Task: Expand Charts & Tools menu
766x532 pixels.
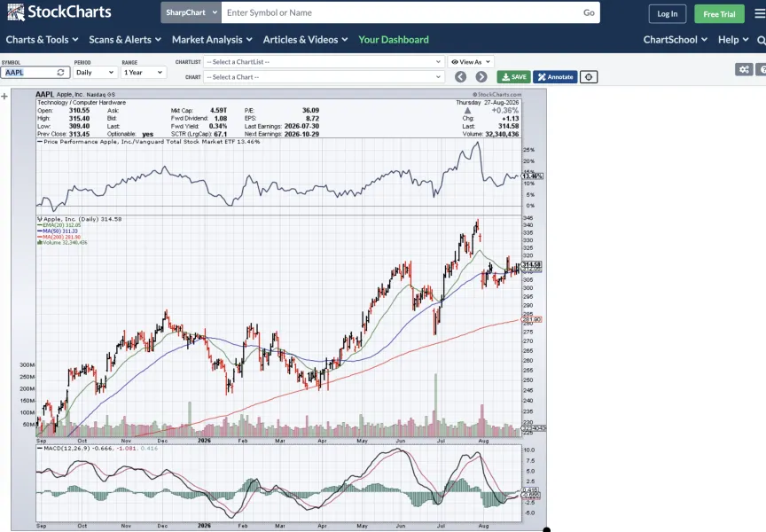Action: tap(42, 40)
